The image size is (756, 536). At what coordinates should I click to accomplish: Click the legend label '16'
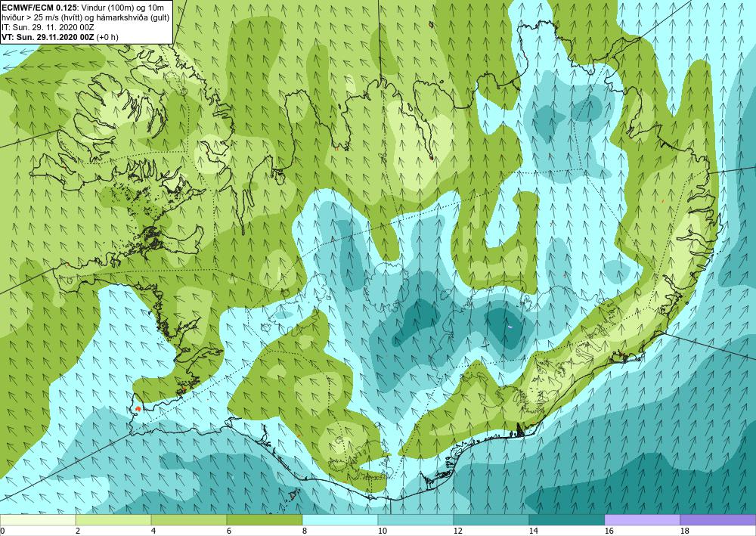pos(609,531)
